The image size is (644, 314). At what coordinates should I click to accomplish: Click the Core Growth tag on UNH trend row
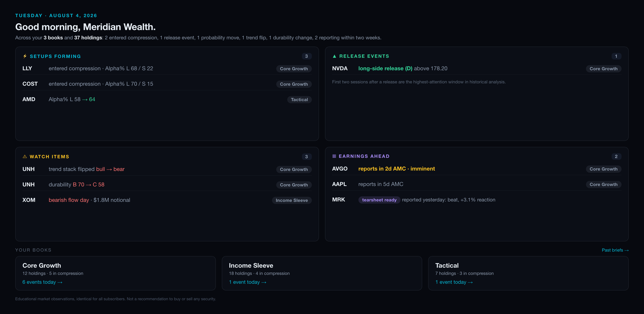(x=294, y=169)
